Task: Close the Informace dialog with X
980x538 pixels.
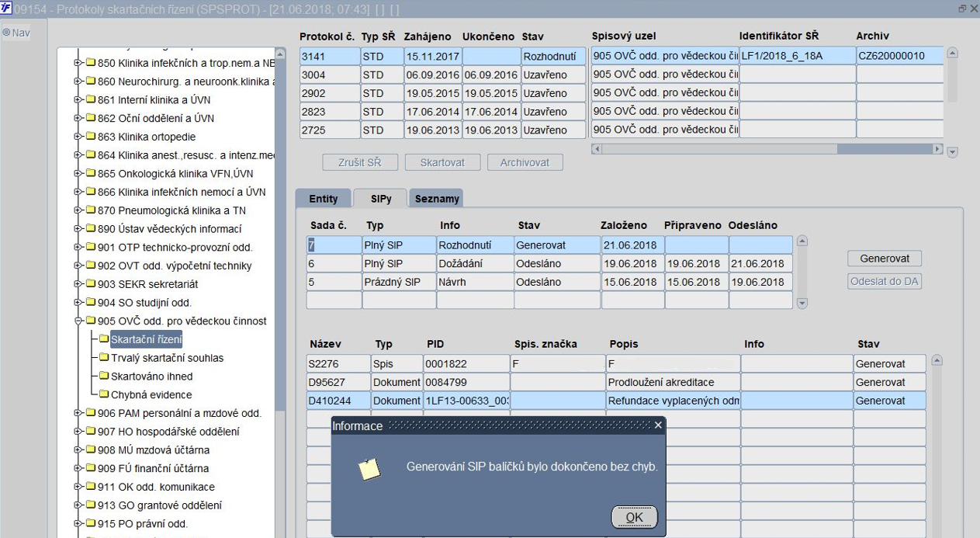Action: click(x=658, y=425)
